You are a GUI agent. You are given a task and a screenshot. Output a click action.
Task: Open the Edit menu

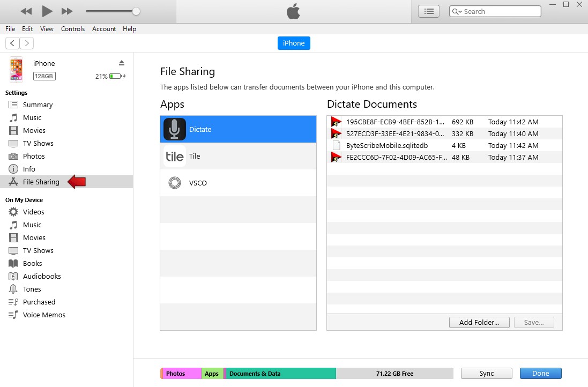coord(27,29)
